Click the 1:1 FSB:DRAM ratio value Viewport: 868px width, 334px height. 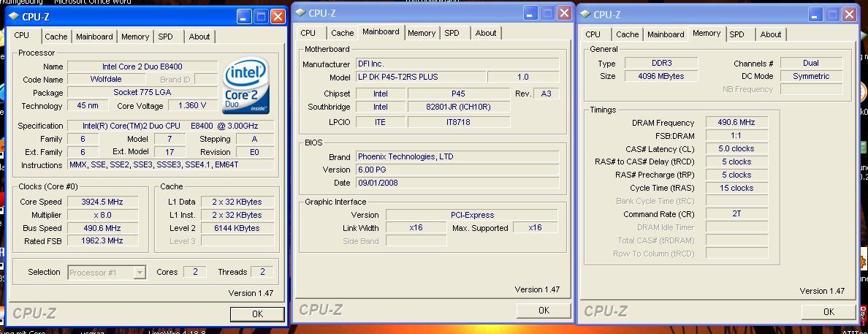[x=736, y=136]
